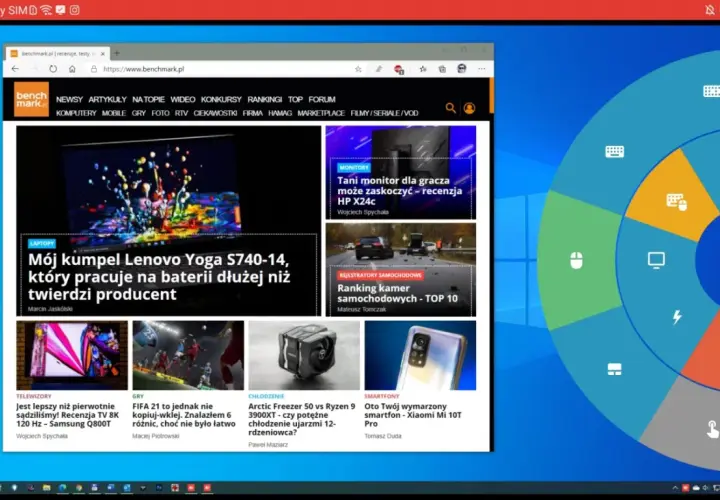
Task: Open the Lenovo Yoga S740-14 headline article
Action: (x=159, y=277)
